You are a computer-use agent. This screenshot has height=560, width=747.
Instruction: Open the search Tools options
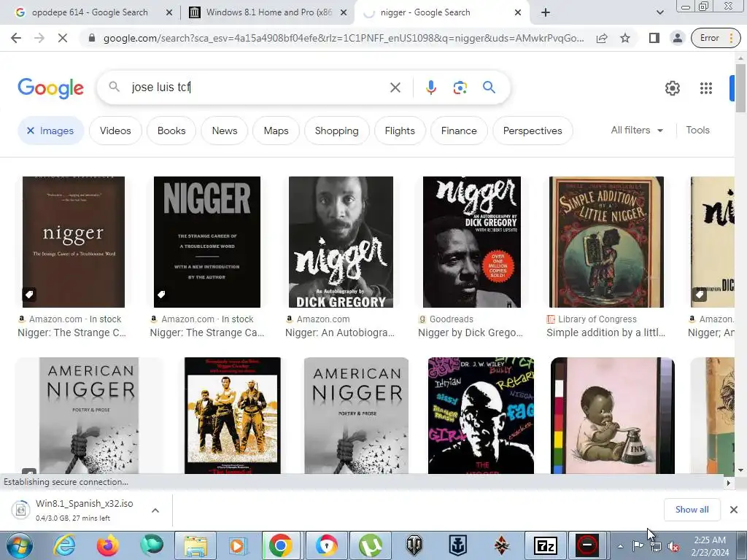pyautogui.click(x=697, y=130)
